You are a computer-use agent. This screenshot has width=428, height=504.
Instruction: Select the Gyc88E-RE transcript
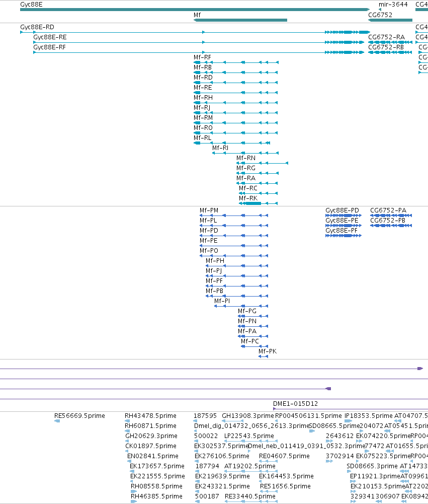[199, 42]
